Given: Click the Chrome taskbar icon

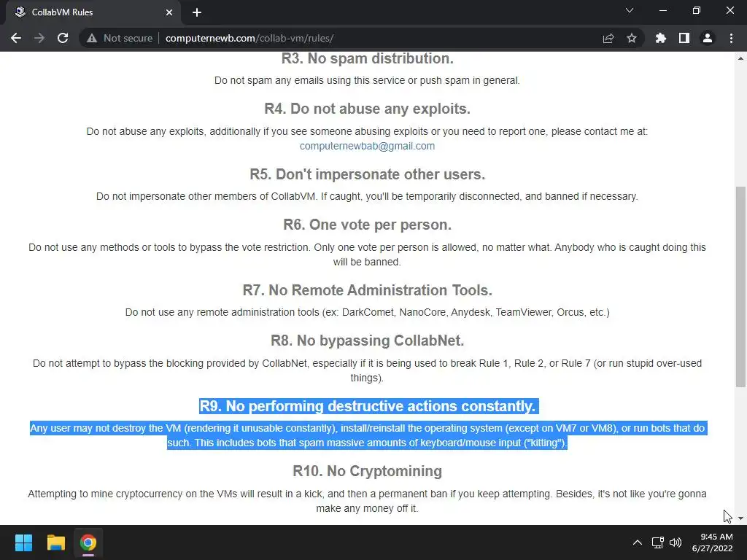Looking at the screenshot, I should click(88, 542).
